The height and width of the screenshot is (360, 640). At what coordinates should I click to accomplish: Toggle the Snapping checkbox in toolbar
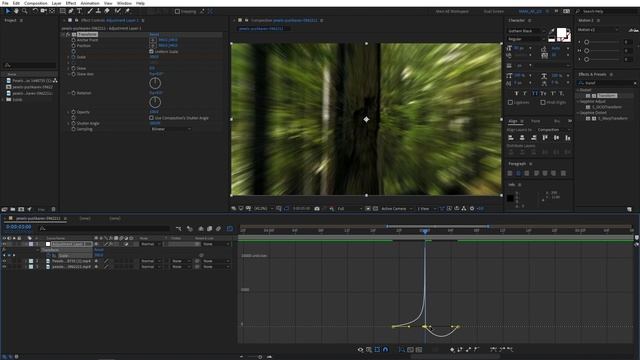[x=177, y=11]
